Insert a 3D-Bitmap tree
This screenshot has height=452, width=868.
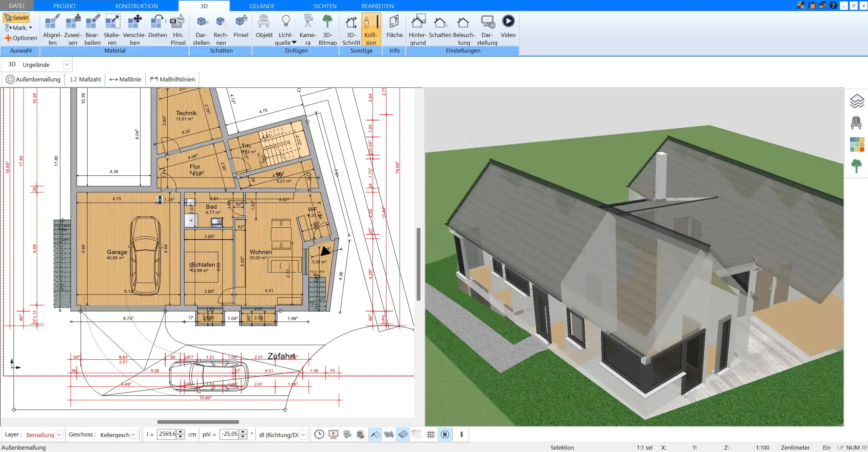tap(327, 30)
